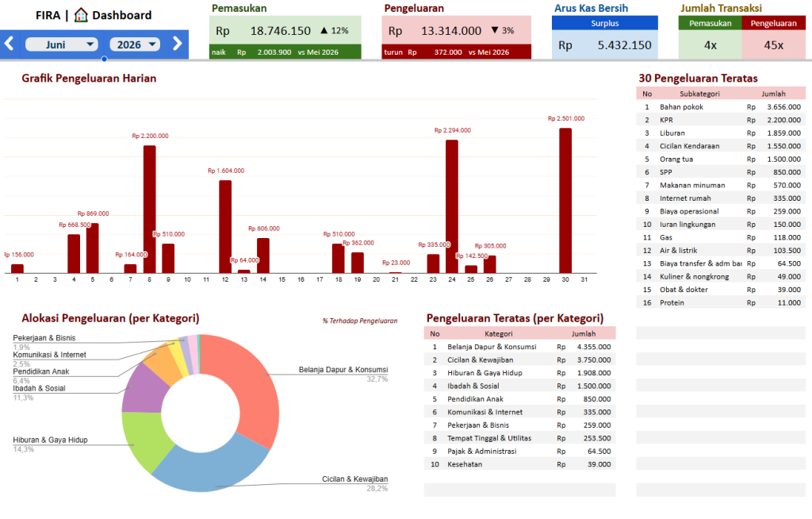Select the KPR row amount 2.200.000
Image resolution: width=812 pixels, height=519 pixels.
click(783, 120)
